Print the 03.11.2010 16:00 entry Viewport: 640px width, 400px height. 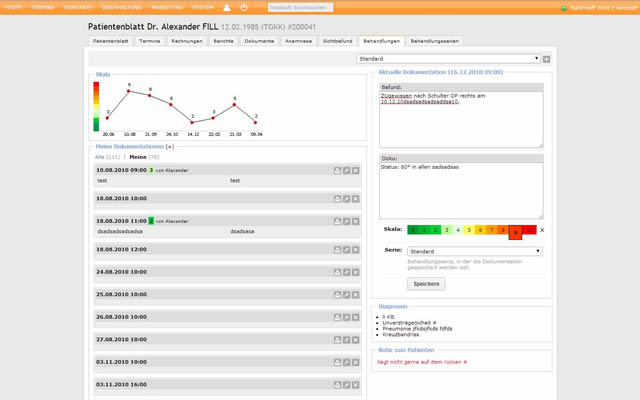click(x=337, y=385)
